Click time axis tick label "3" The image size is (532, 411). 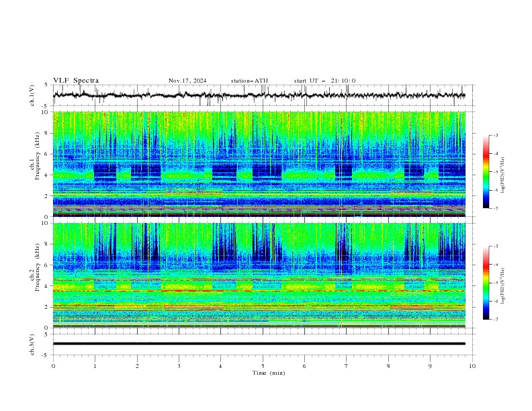tap(179, 366)
